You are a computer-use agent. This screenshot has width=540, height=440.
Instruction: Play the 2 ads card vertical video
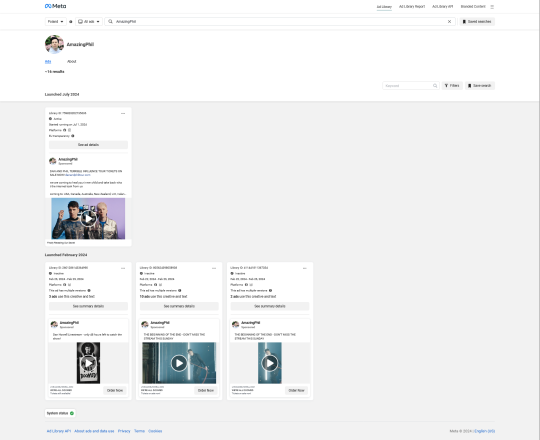pyautogui.click(x=270, y=363)
